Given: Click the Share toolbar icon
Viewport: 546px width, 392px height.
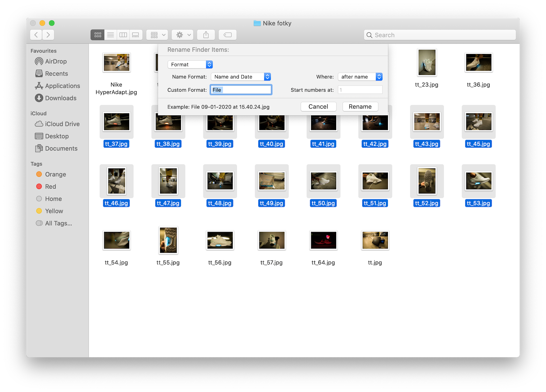Looking at the screenshot, I should (x=206, y=35).
